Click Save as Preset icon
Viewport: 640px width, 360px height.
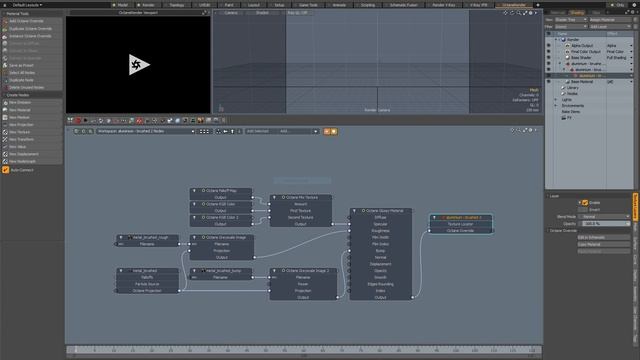[5, 65]
